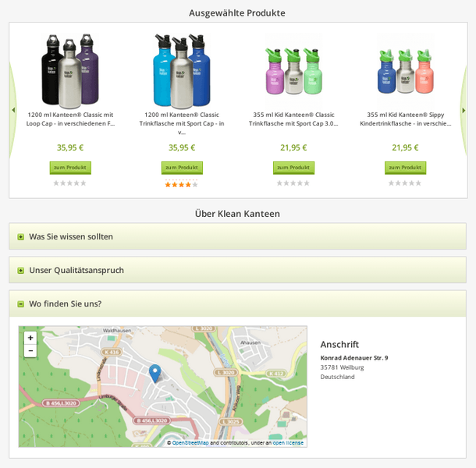
Task: Show previous products with left carousel arrow
Action: tap(13, 110)
